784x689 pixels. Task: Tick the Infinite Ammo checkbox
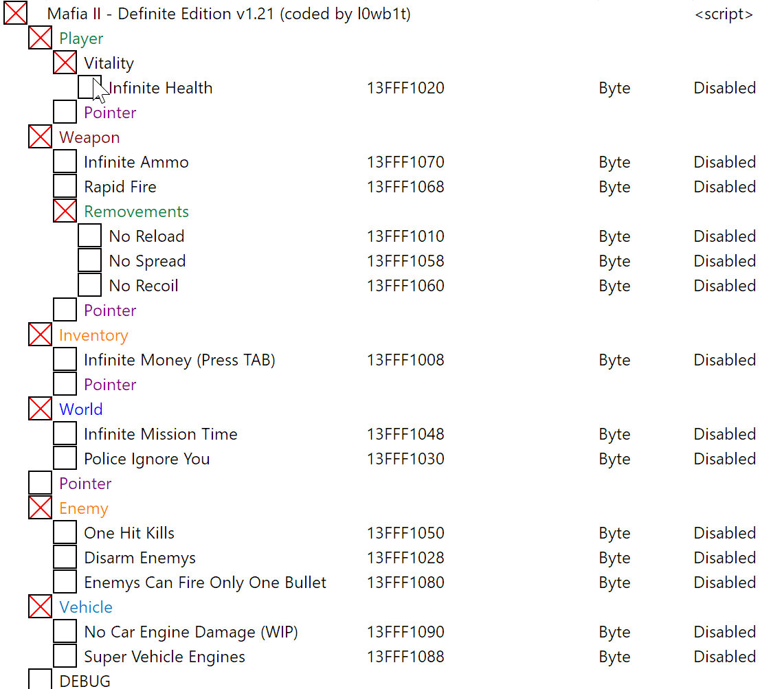(x=65, y=162)
